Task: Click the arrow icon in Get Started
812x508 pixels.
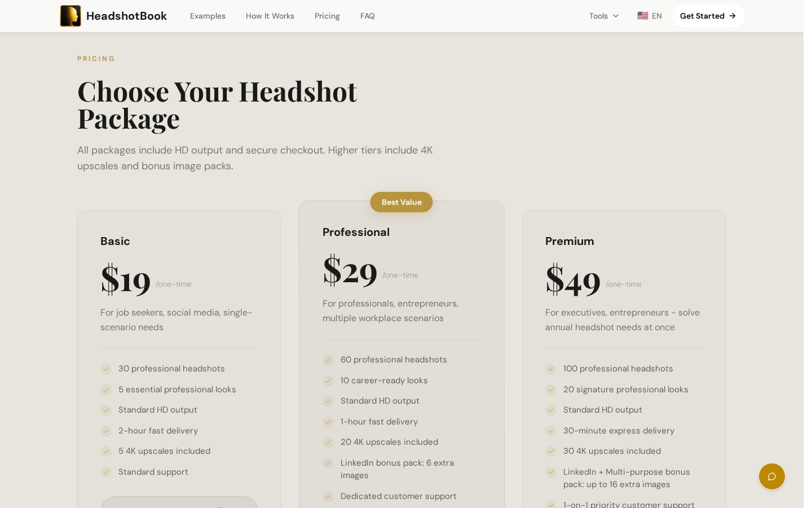Action: tap(732, 16)
